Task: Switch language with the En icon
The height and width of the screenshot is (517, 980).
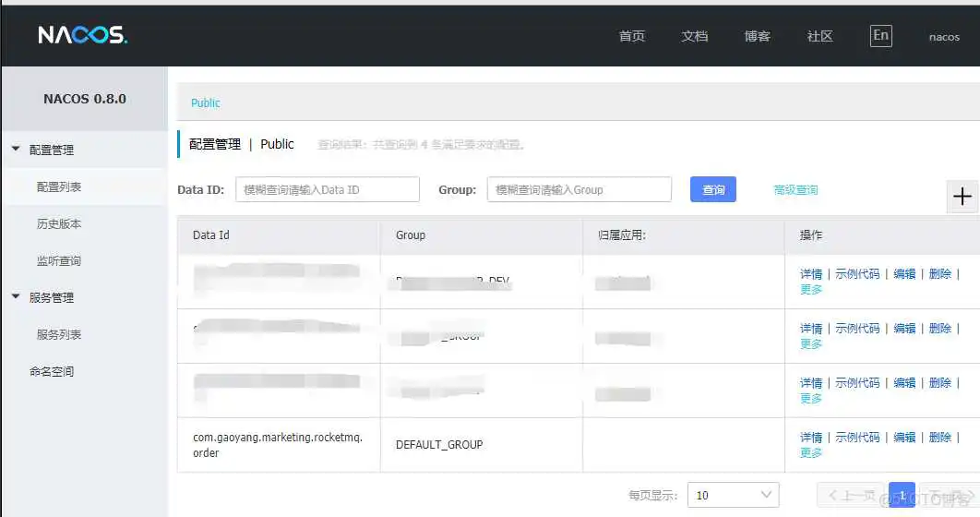Action: (x=880, y=36)
